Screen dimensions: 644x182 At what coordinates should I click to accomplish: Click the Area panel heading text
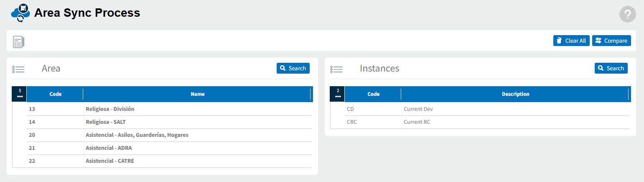pos(51,68)
